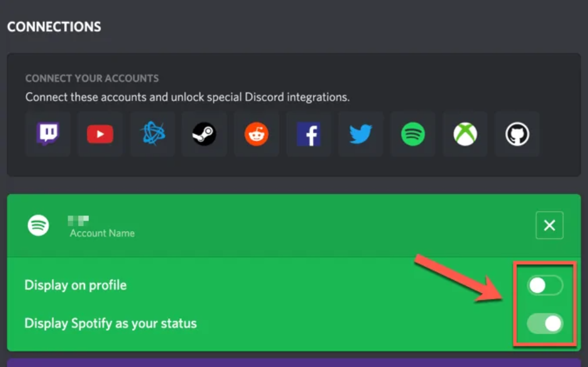Link a Battle.net account
This screenshot has width=588, height=367.
(152, 134)
